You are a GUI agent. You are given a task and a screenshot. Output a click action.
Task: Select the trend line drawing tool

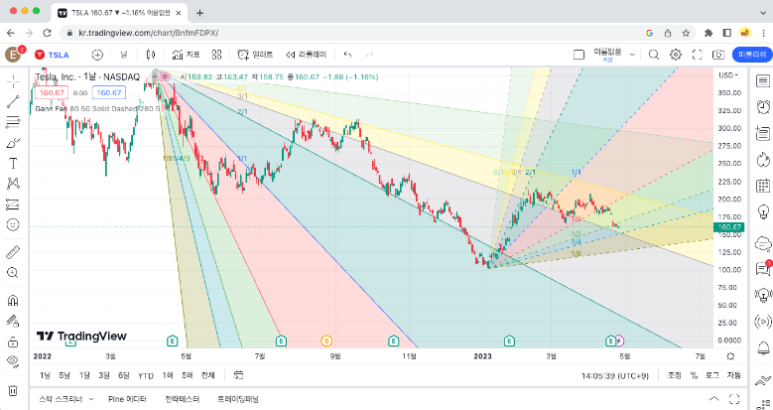(13, 102)
